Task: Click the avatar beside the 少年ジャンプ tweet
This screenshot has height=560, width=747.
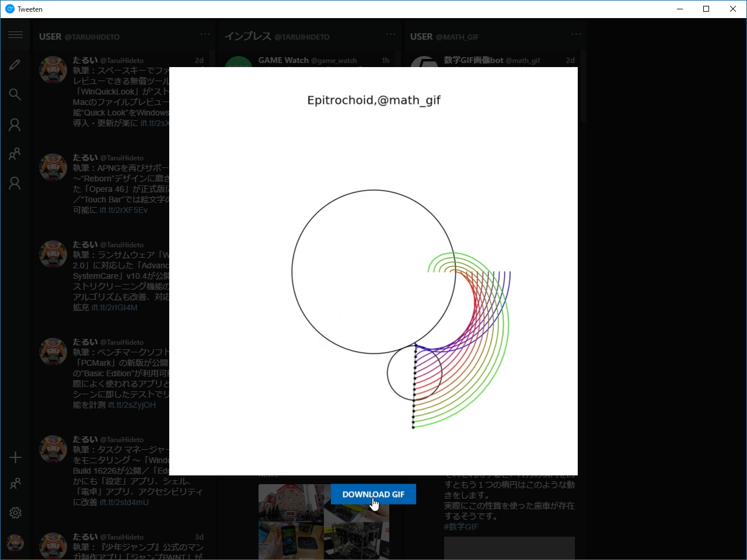Action: coord(53,546)
